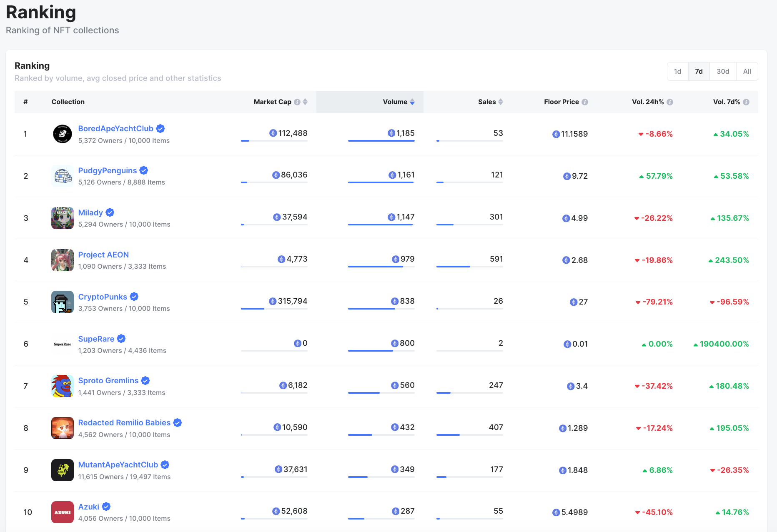Open PudgyPenguins igloo avatar
This screenshot has height=532, width=777.
[63, 176]
